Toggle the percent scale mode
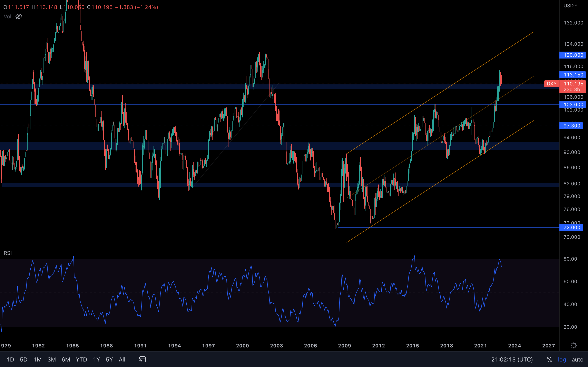This screenshot has height=367, width=588. point(549,359)
